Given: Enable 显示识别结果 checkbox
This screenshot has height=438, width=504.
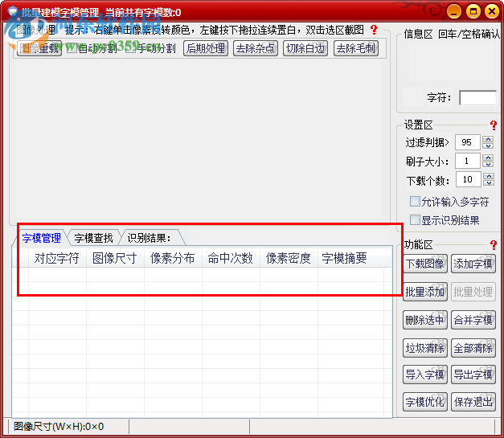Looking at the screenshot, I should tap(415, 220).
